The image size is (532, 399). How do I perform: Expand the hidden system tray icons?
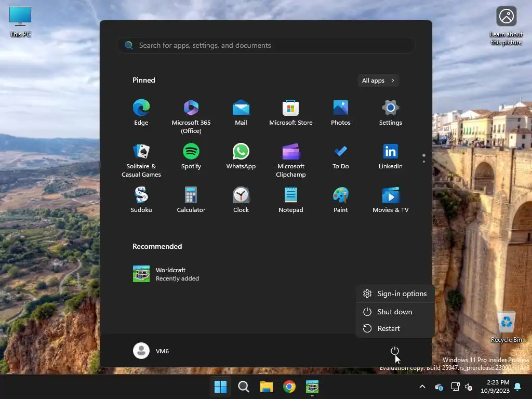click(422, 387)
